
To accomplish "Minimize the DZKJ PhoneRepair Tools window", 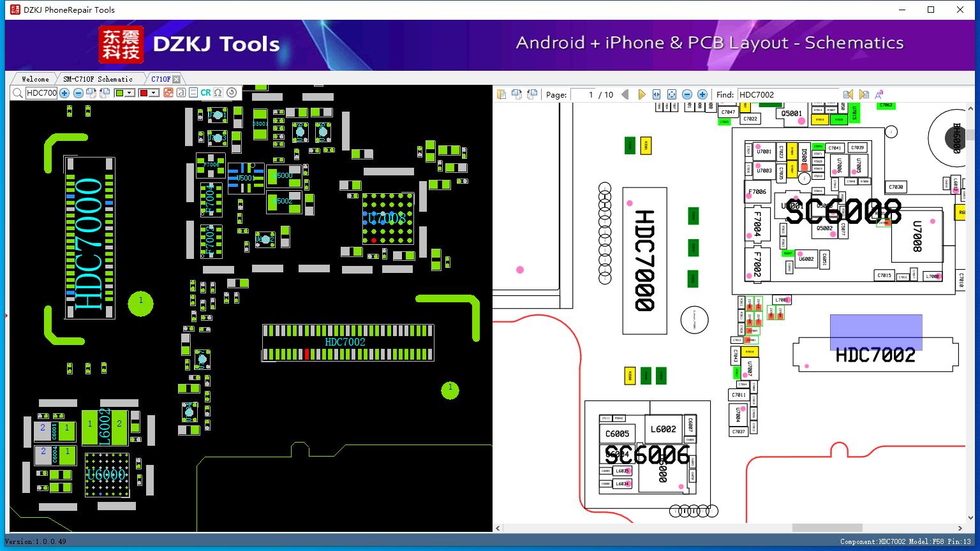I will 902,10.
